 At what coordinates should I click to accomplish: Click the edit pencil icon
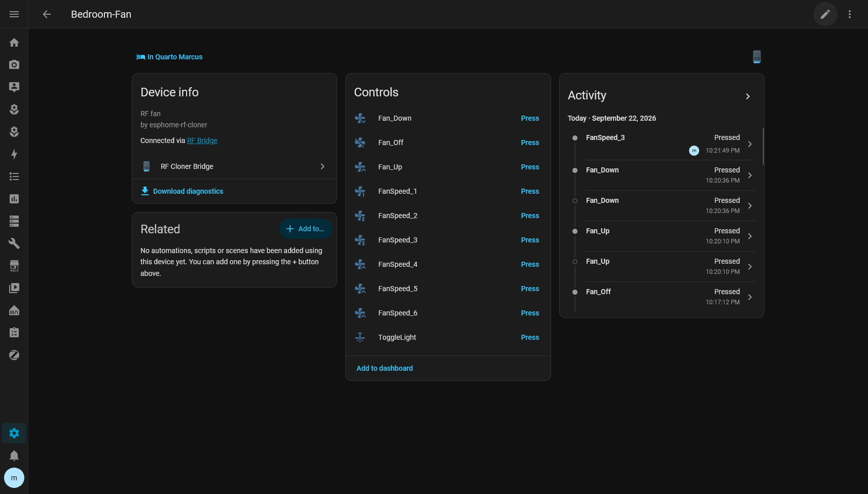[x=825, y=14]
